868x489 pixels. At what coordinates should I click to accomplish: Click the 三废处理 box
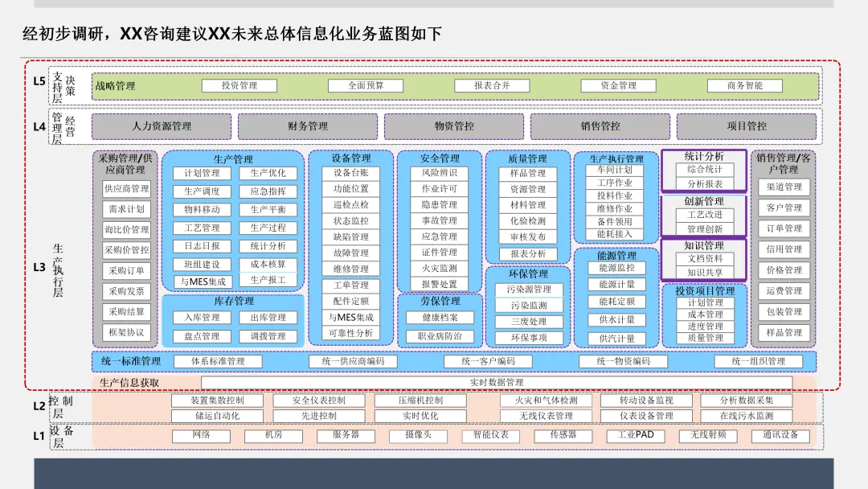[529, 322]
